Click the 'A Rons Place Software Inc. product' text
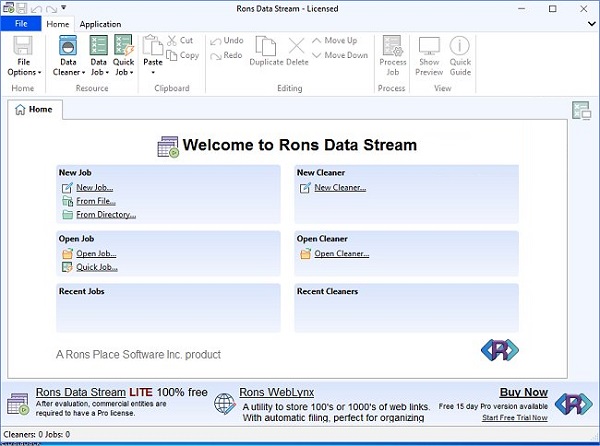 (138, 355)
